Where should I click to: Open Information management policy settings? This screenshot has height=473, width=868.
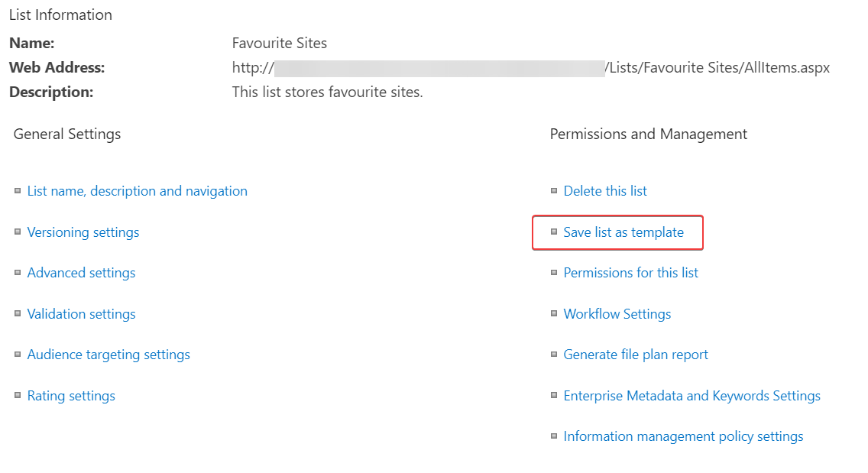coord(683,436)
